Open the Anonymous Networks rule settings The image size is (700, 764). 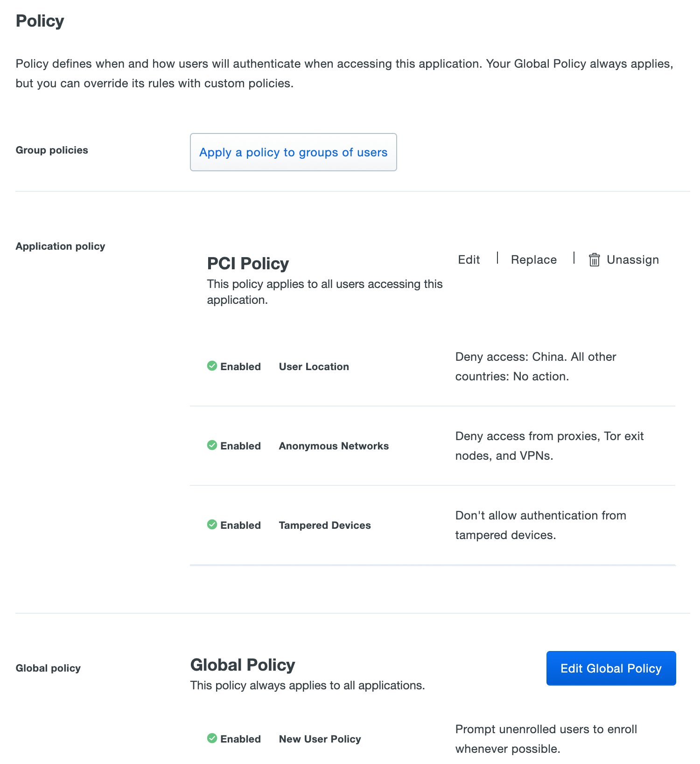(333, 446)
